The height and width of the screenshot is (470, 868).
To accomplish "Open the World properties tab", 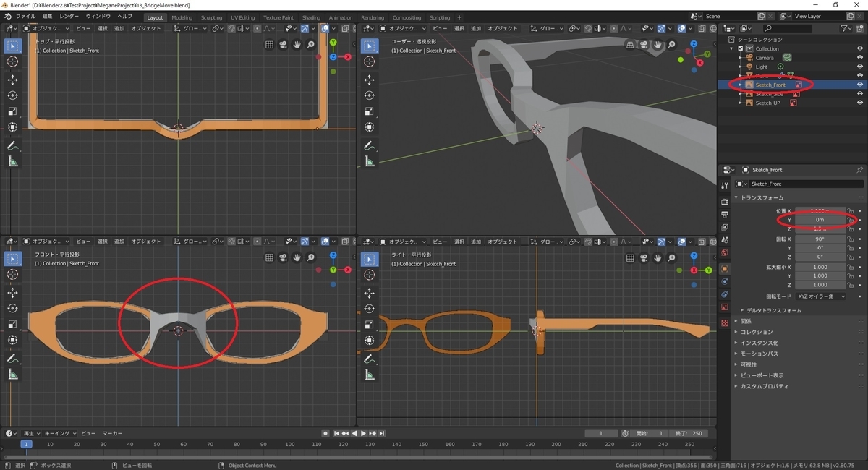I will click(725, 253).
